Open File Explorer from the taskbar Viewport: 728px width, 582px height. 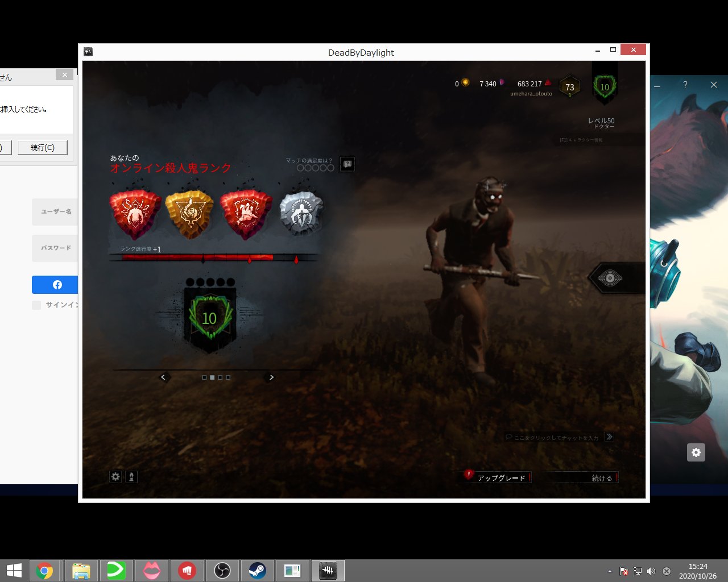coord(81,571)
